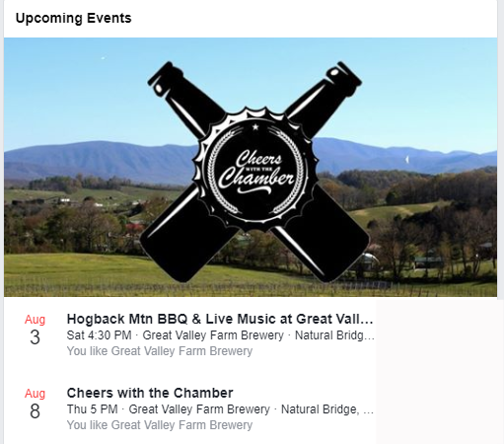The image size is (504, 444).
Task: Click Natural Bridge location on Aug 8 event
Action: pyautogui.click(x=327, y=409)
